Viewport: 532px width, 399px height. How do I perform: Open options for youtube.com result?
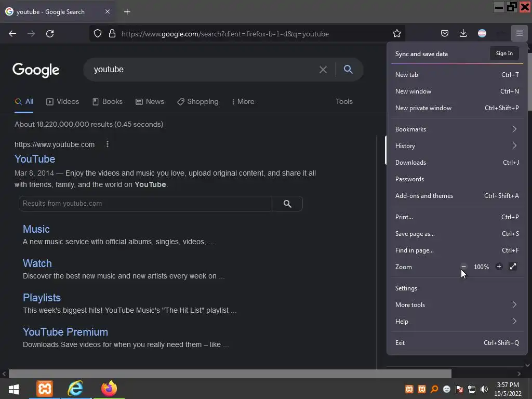pos(107,144)
